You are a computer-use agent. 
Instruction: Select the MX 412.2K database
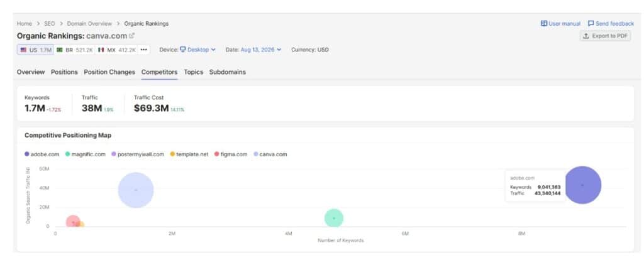(x=116, y=50)
